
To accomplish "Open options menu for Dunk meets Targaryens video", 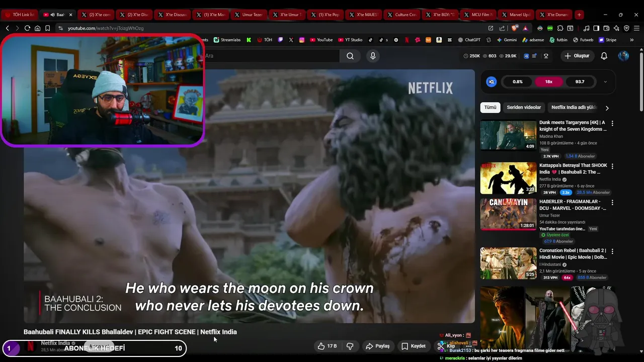I will [612, 123].
